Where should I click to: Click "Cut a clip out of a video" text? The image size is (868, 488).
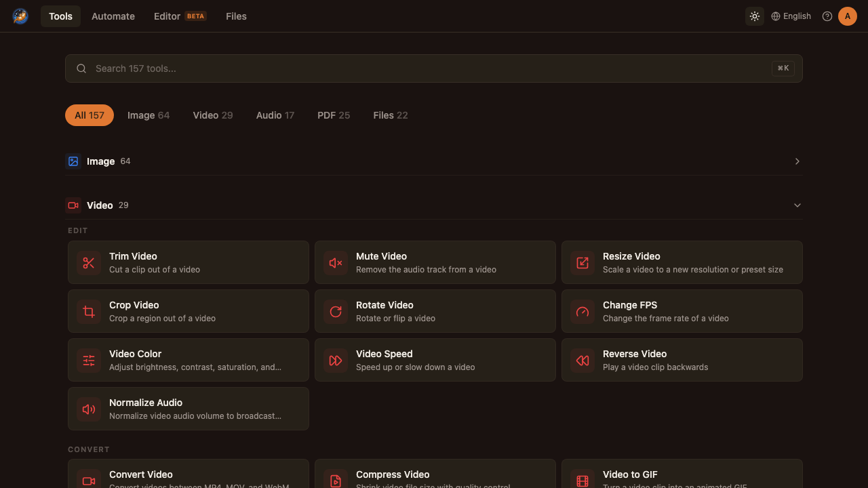coord(155,270)
